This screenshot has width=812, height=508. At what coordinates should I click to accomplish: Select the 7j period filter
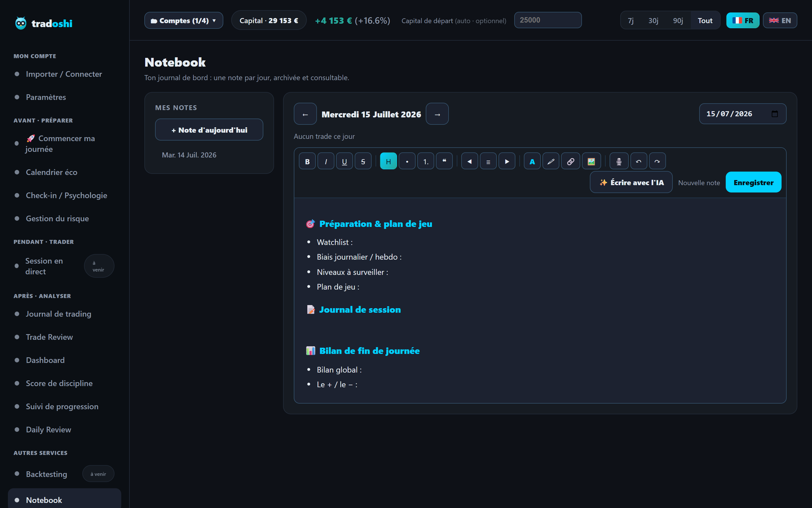point(630,21)
